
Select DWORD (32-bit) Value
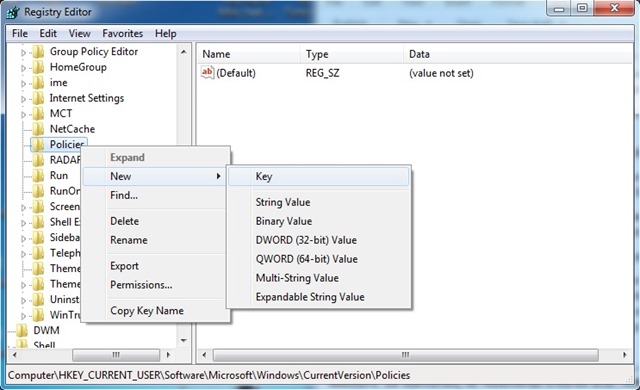(x=319, y=240)
